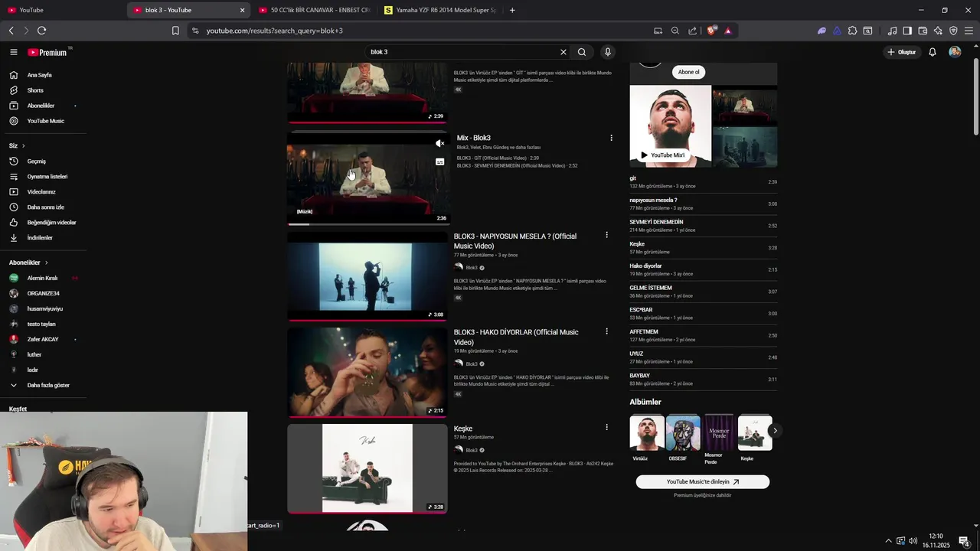980x551 pixels.
Task: Open the browser extensions puzzle icon
Action: coord(852,31)
